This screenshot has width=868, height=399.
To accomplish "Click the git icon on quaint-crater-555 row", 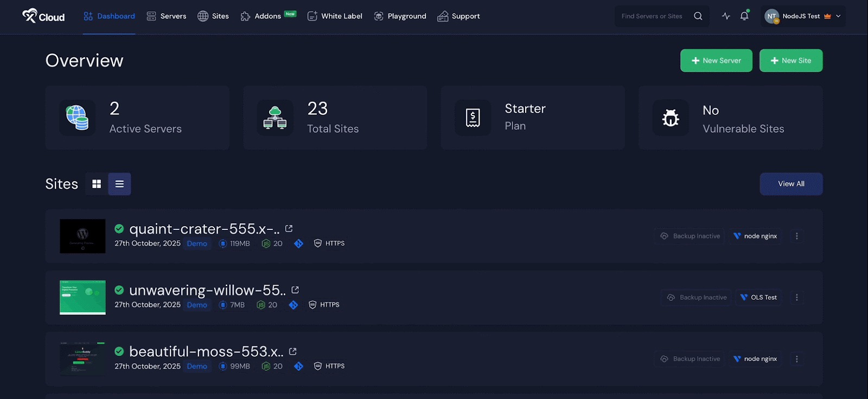I will click(298, 243).
